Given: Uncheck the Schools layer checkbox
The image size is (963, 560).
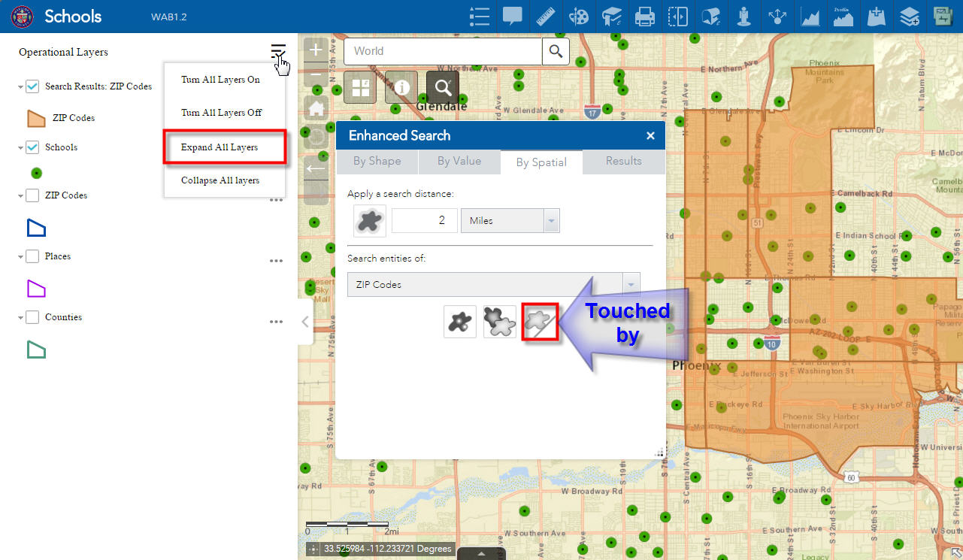Looking at the screenshot, I should click(32, 147).
